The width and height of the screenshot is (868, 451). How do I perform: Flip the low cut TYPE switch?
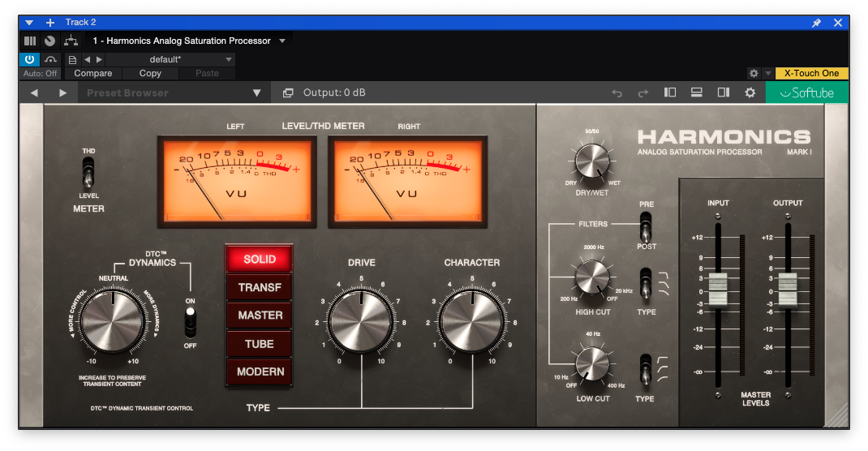pyautogui.click(x=646, y=370)
